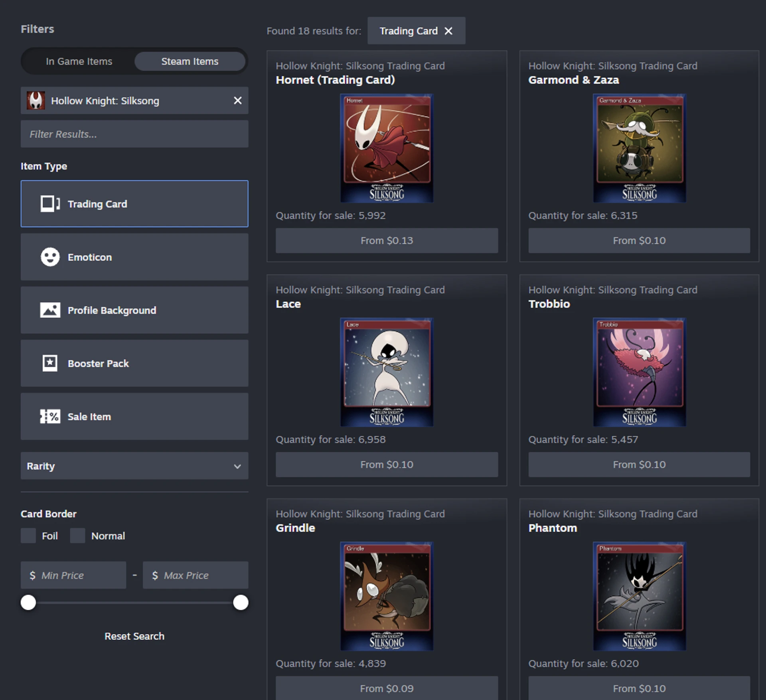
Task: Click From $0.10 on Lace card
Action: click(x=387, y=465)
